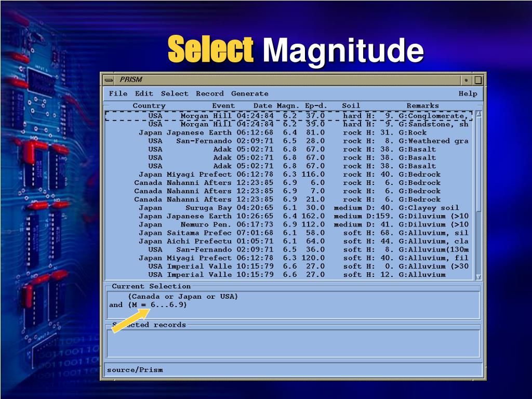Click the Soil column header

[351, 105]
